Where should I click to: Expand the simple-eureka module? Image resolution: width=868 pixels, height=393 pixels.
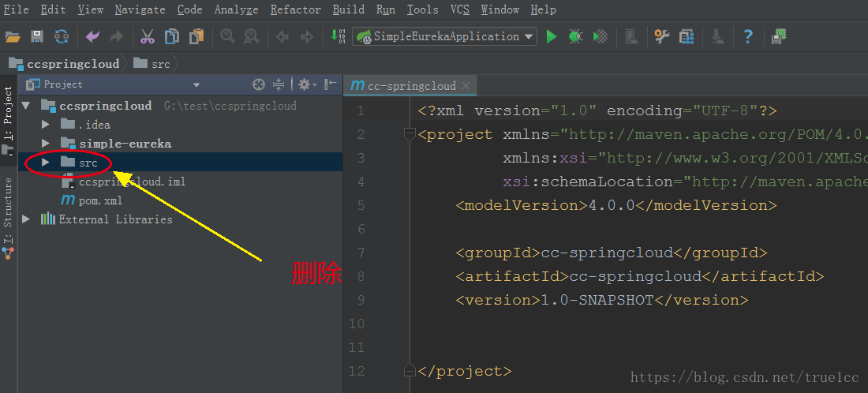pyautogui.click(x=46, y=144)
